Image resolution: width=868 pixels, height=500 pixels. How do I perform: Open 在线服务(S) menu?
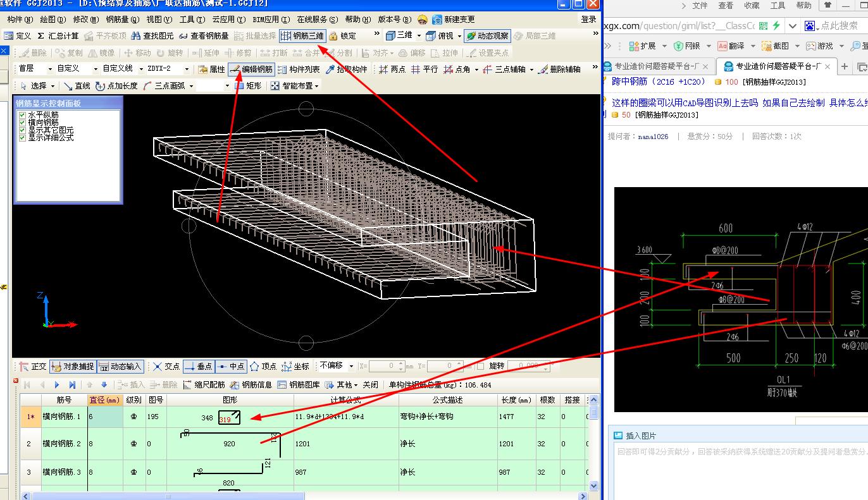(317, 20)
